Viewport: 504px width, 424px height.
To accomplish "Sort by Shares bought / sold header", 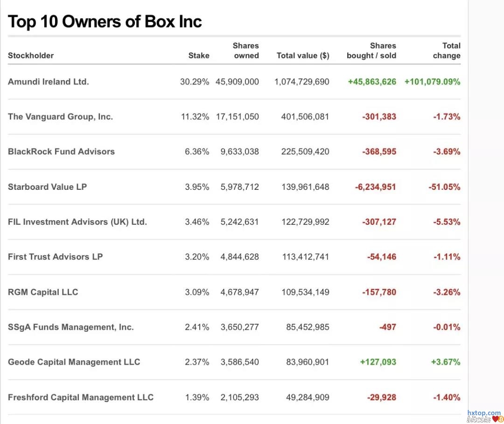I will coord(371,51).
